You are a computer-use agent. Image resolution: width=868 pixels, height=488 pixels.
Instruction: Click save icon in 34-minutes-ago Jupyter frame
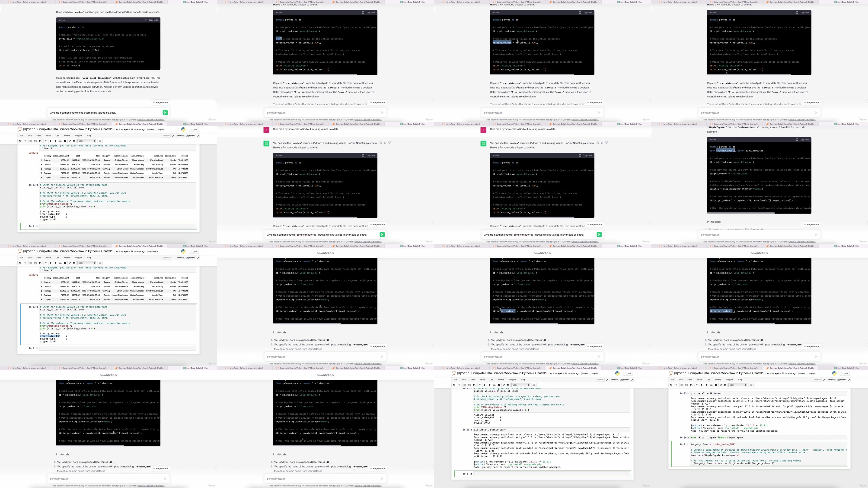pos(454,385)
